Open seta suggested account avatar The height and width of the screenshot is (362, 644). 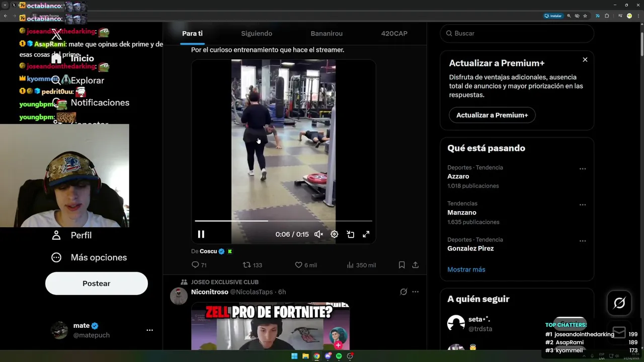click(456, 324)
